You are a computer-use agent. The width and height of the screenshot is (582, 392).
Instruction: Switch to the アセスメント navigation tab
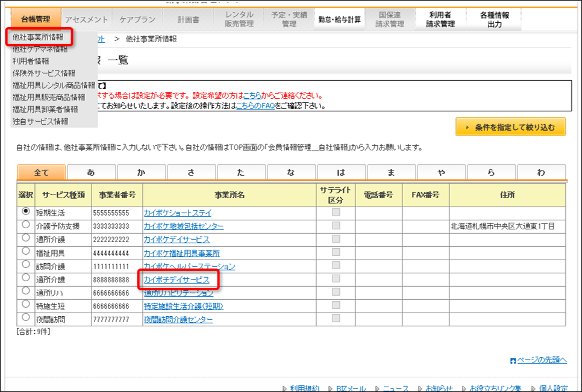coord(87,19)
